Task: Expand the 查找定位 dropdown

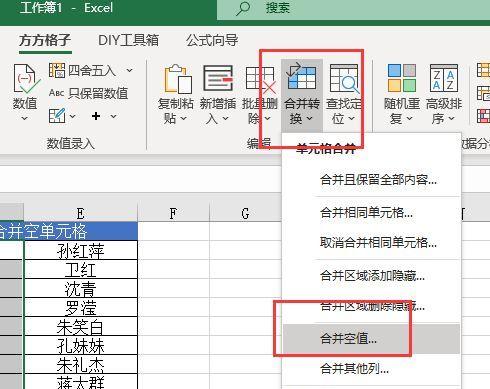Action: click(351, 118)
